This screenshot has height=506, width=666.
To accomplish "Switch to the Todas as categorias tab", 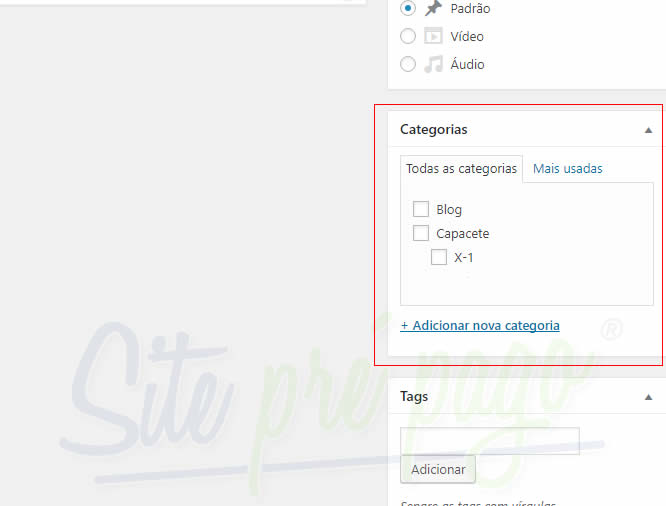I will pyautogui.click(x=461, y=169).
